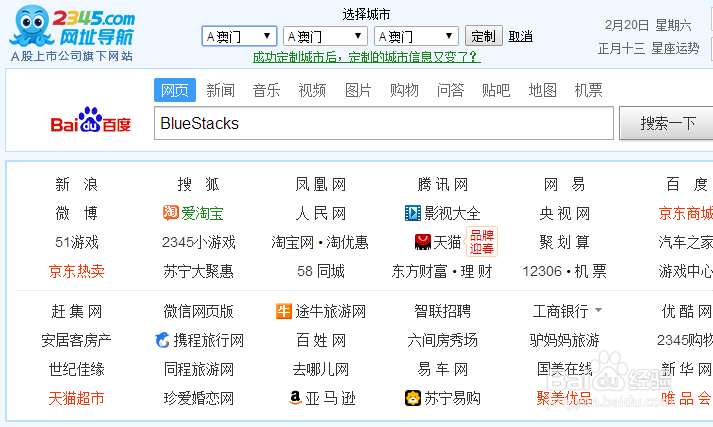Open the 百姓网 link
This screenshot has height=427, width=713.
[x=321, y=340]
